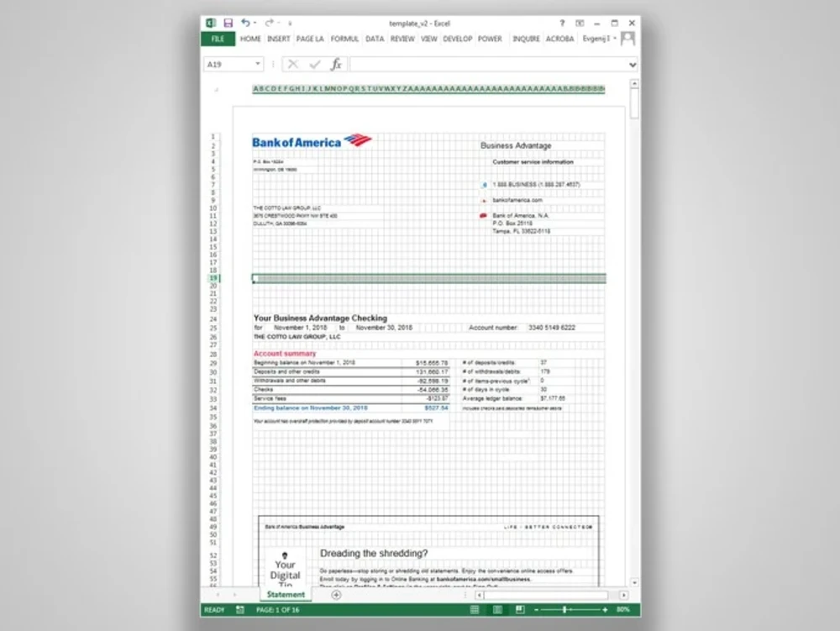Click the zoom slider handle

point(564,609)
